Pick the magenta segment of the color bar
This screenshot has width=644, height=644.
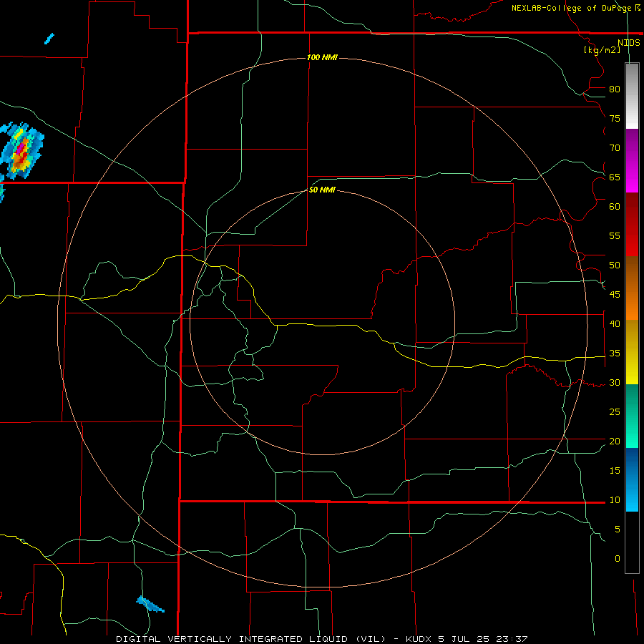tap(632, 160)
